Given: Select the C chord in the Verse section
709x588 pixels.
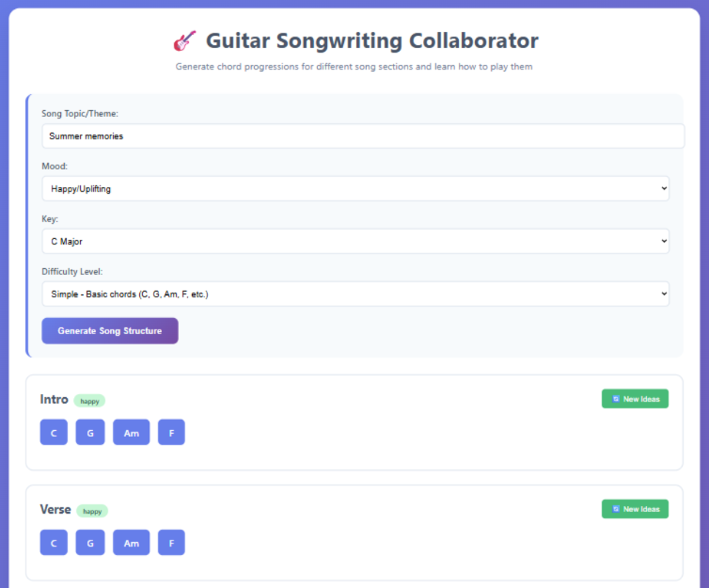Looking at the screenshot, I should click(x=54, y=543).
